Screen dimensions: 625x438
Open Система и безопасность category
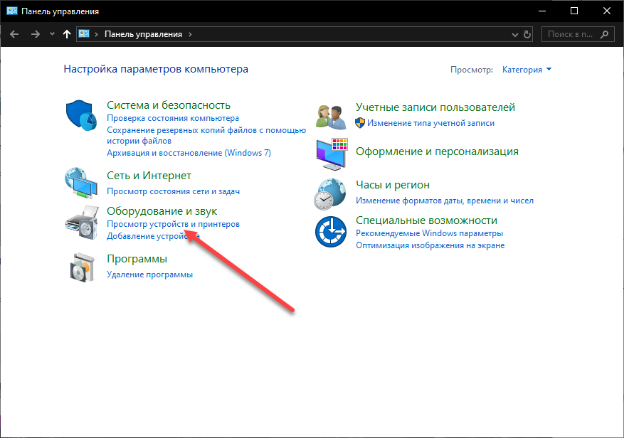[168, 105]
